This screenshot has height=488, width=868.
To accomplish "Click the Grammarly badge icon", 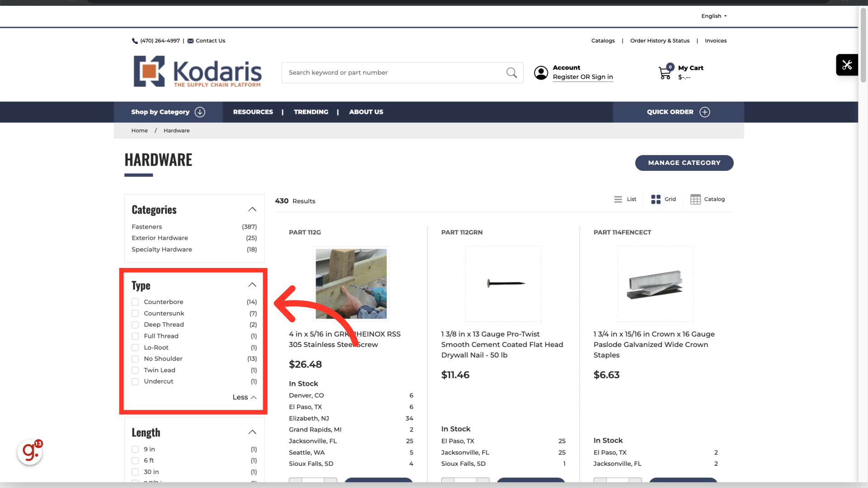I will click(x=30, y=452).
